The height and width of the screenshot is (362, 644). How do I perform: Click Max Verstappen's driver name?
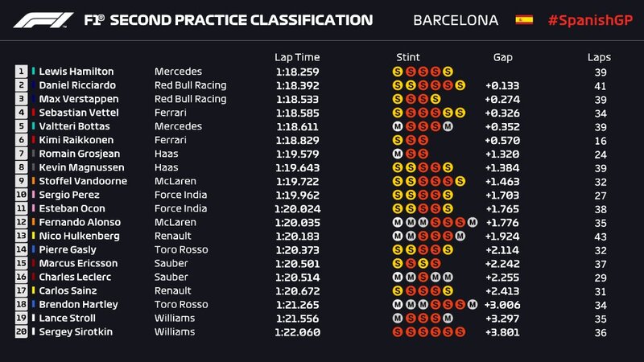coord(75,99)
